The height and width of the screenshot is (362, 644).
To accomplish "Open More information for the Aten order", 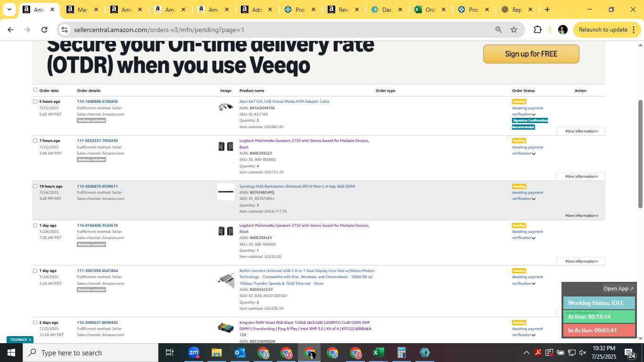I will click(581, 131).
